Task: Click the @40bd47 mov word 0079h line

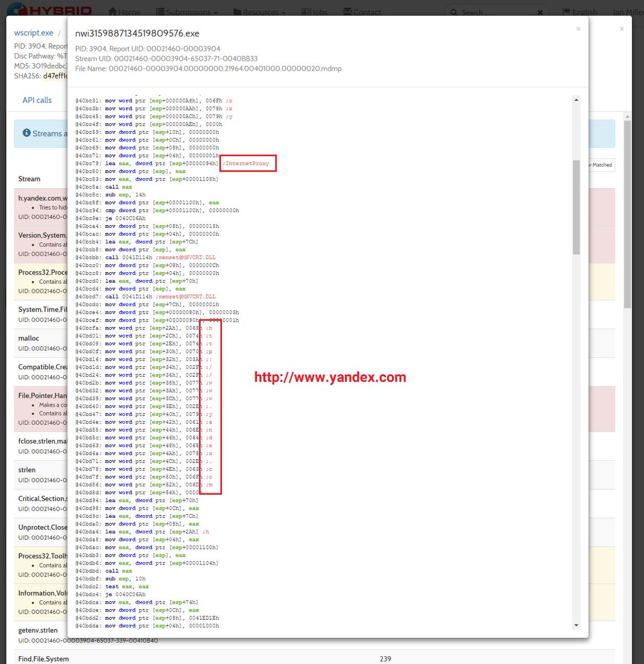Action: (144, 414)
